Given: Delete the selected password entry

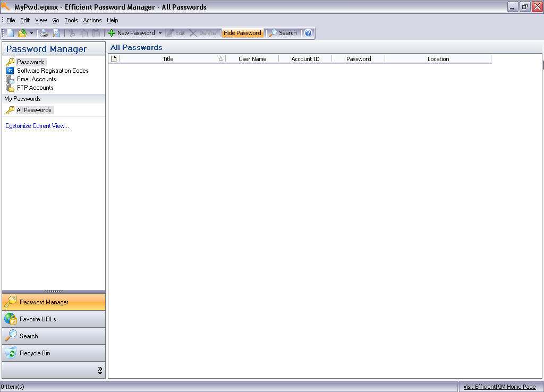Looking at the screenshot, I should coord(203,33).
